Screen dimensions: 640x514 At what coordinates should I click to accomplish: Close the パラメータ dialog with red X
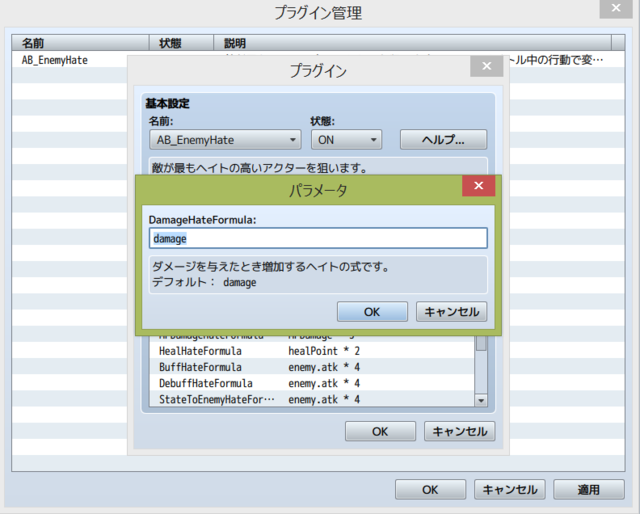pyautogui.click(x=478, y=186)
